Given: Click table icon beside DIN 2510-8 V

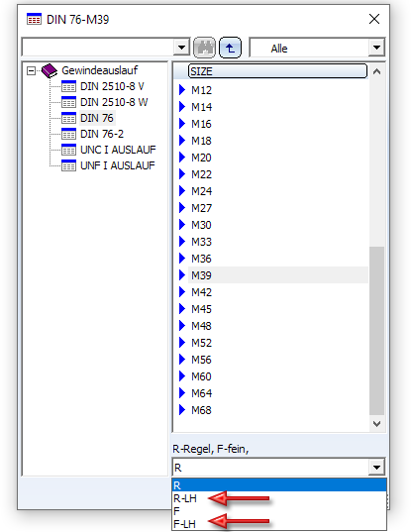Looking at the screenshot, I should (x=68, y=86).
